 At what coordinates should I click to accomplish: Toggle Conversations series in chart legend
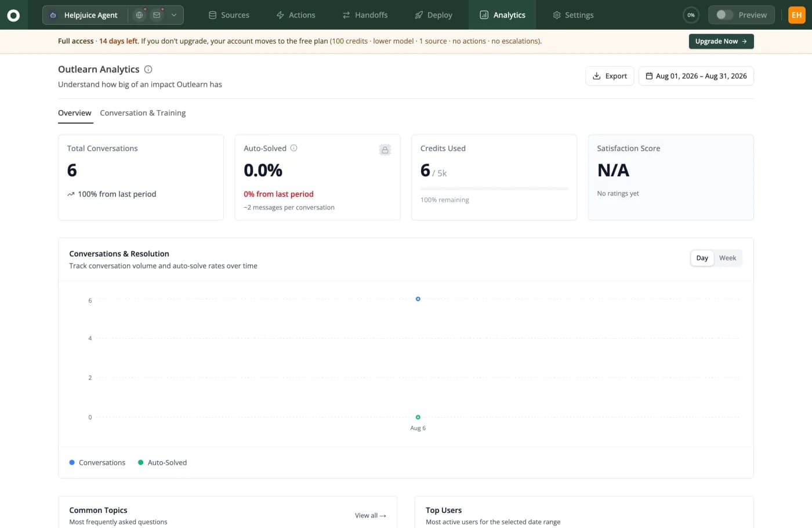97,462
